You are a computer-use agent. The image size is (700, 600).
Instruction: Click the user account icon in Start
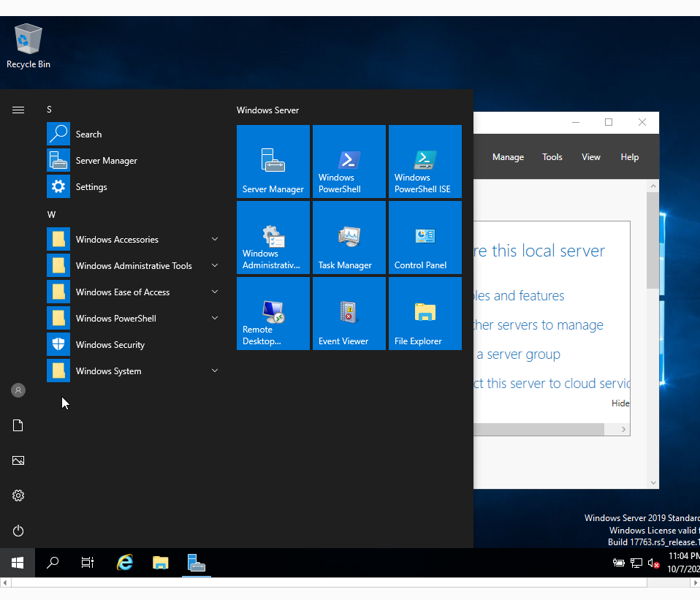pos(18,391)
